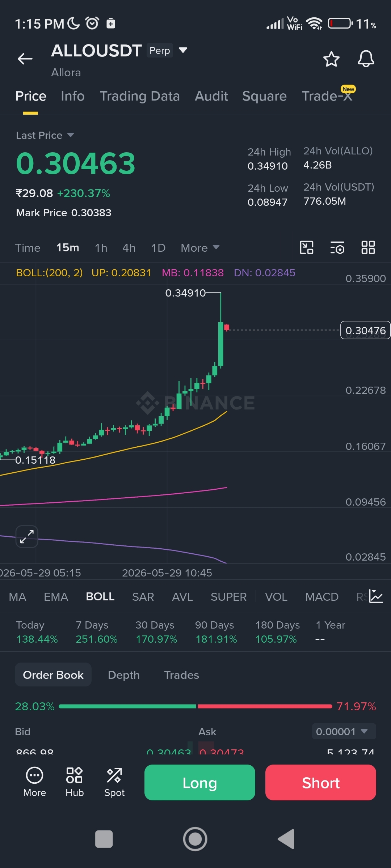
Task: Tap the 0.15118 low marker on chart
Action: click(35, 460)
